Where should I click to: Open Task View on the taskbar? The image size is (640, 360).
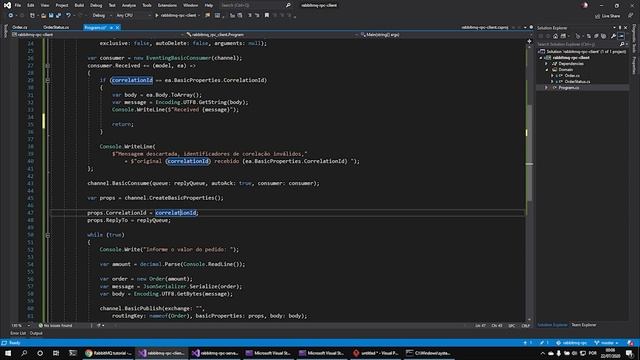pyautogui.click(x=56, y=353)
